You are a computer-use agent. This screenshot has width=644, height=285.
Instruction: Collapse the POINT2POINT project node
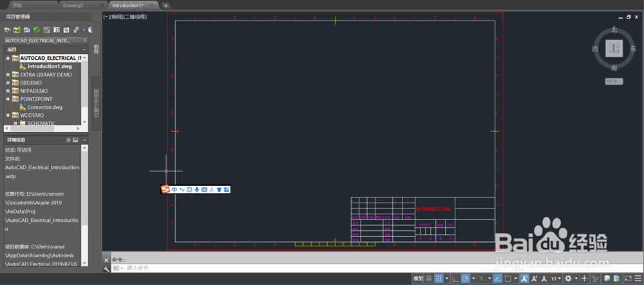coord(8,99)
